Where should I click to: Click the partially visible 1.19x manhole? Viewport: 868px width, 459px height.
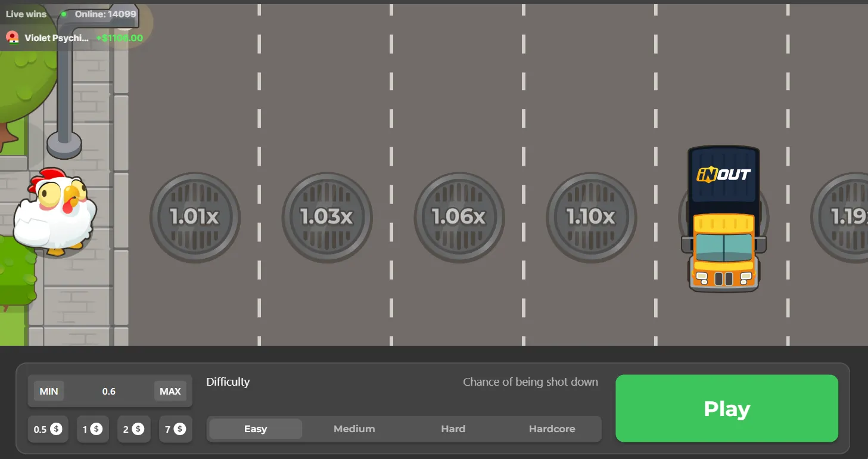click(839, 217)
